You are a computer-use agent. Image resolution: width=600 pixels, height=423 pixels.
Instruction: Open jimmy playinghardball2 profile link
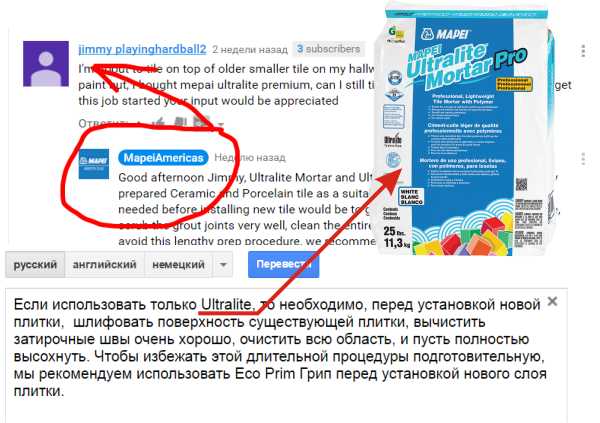(x=142, y=49)
